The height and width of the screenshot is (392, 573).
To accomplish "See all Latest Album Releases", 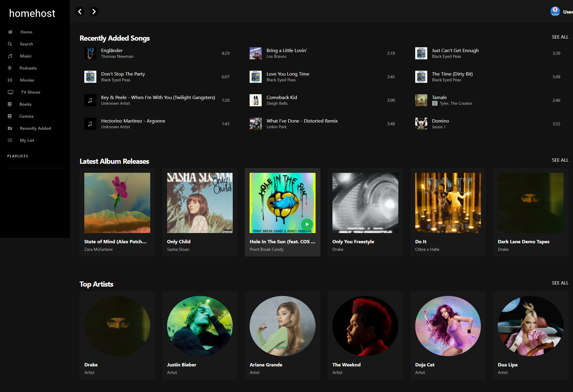I will click(560, 160).
